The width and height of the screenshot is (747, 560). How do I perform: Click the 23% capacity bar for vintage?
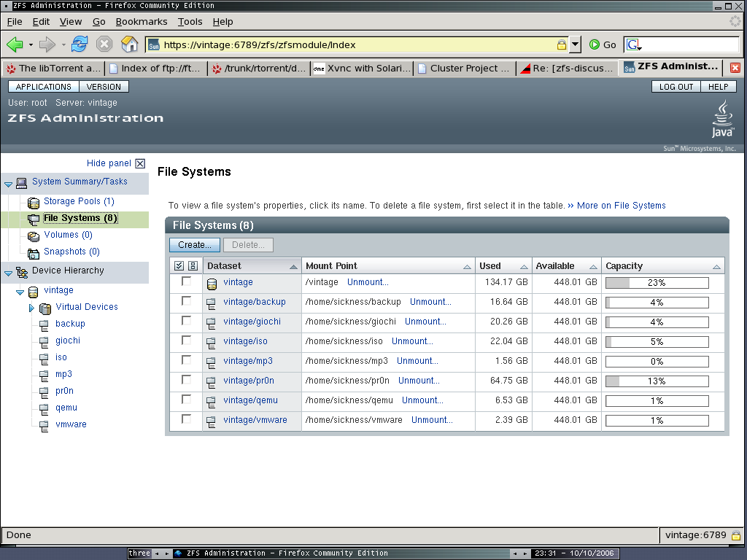657,283
